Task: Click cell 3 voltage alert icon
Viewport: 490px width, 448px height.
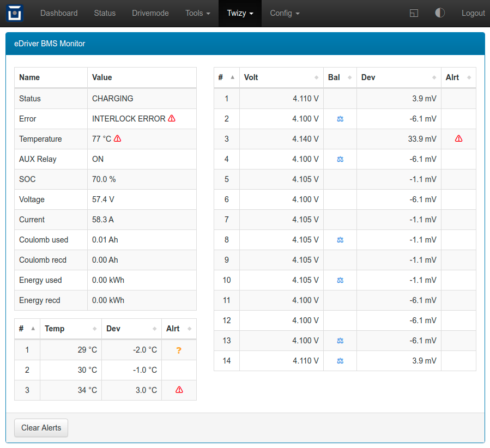Action: click(458, 138)
